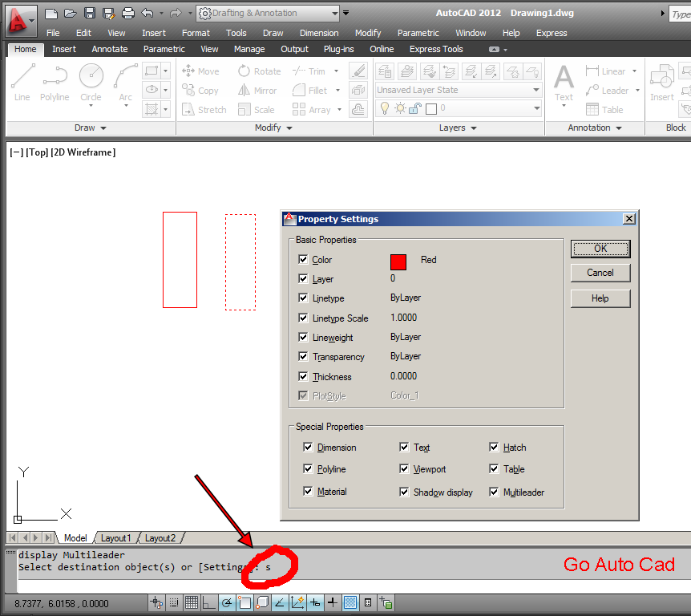Switch to the Annotate ribbon tab
The height and width of the screenshot is (616, 691).
tap(110, 49)
